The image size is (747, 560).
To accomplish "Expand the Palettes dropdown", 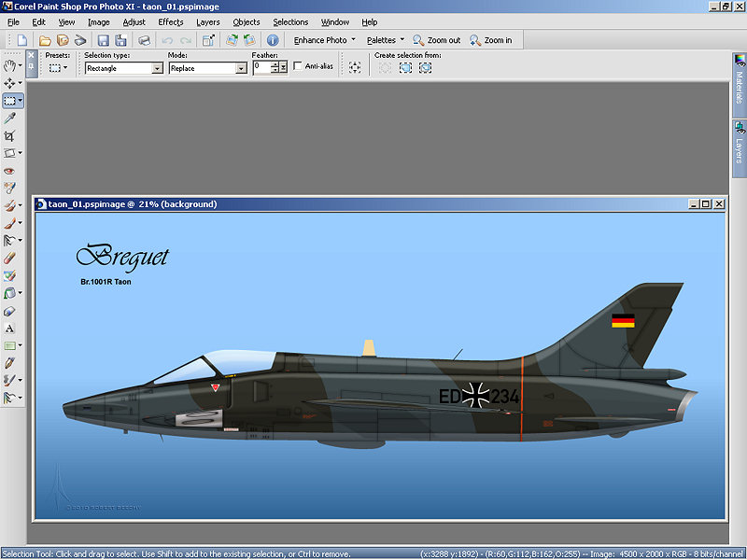I will click(x=402, y=39).
